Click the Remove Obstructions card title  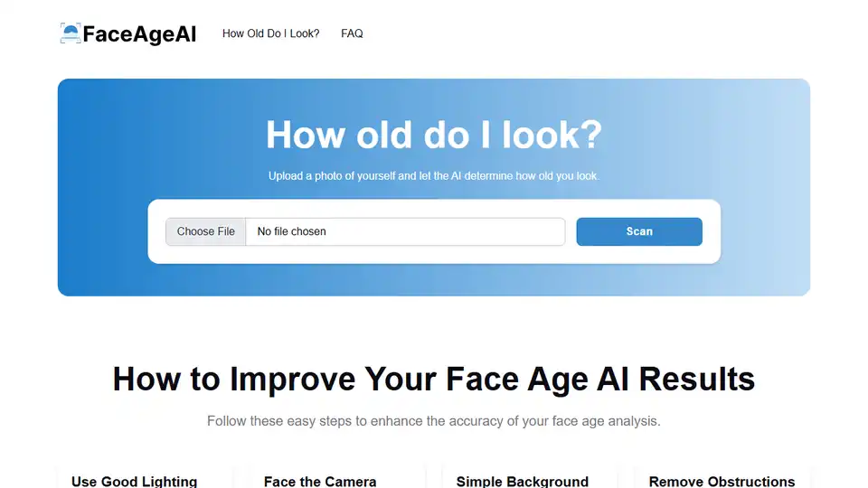[x=722, y=482]
